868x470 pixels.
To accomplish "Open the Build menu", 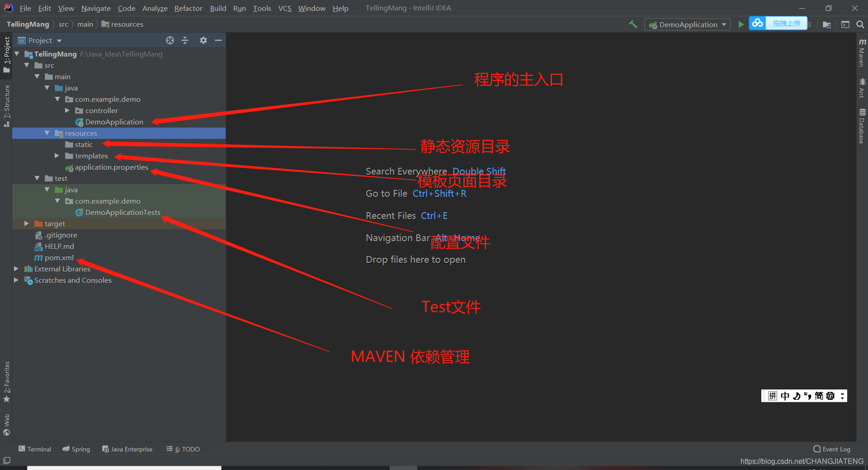I will pyautogui.click(x=218, y=8).
